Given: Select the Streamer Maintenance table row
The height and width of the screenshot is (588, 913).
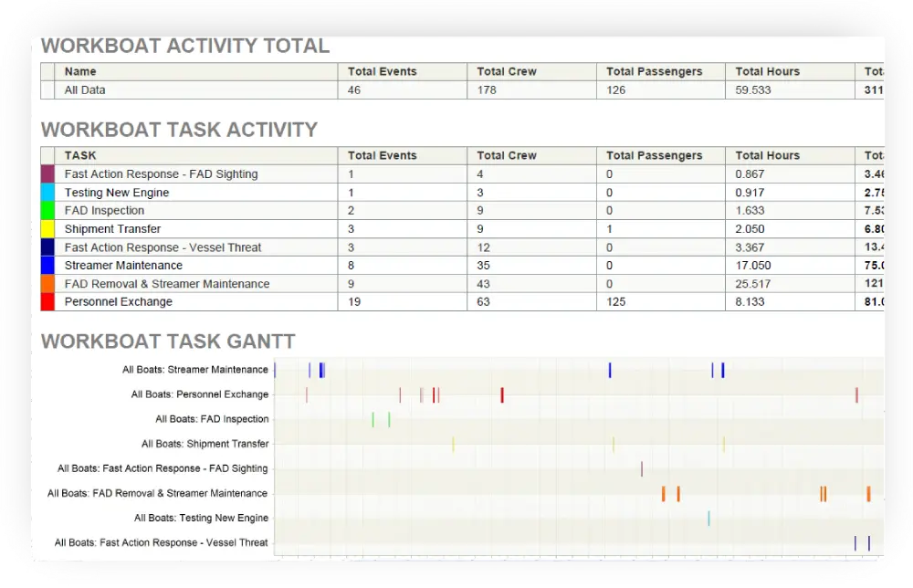Looking at the screenshot, I should [462, 265].
